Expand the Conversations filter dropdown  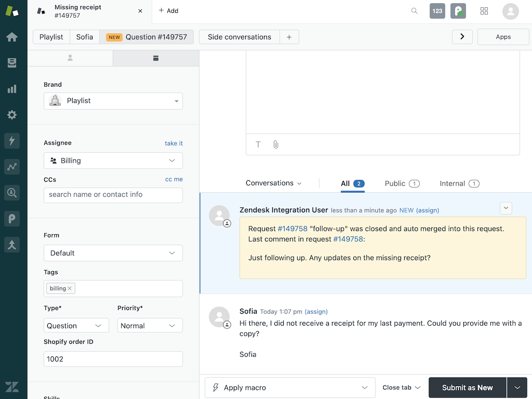pyautogui.click(x=273, y=183)
